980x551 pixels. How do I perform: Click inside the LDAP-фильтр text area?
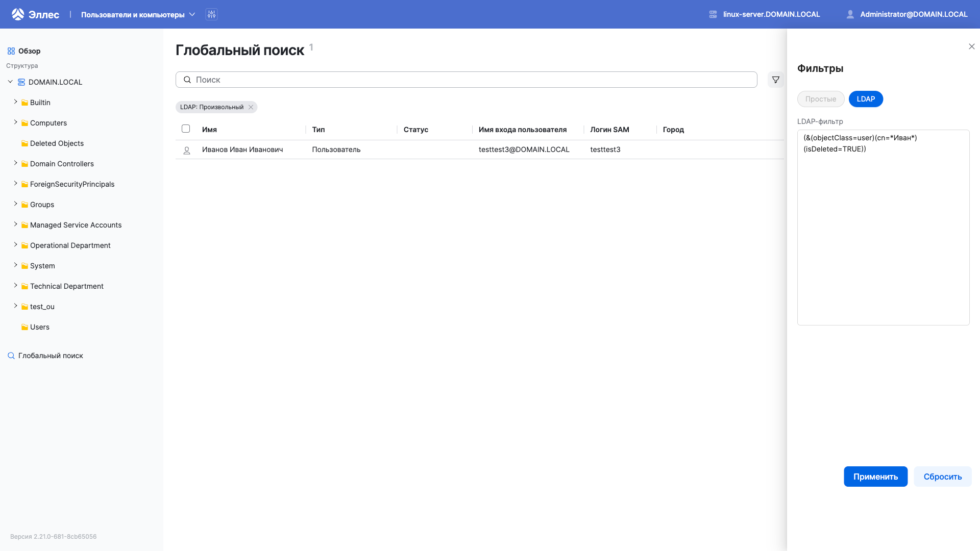click(x=883, y=228)
